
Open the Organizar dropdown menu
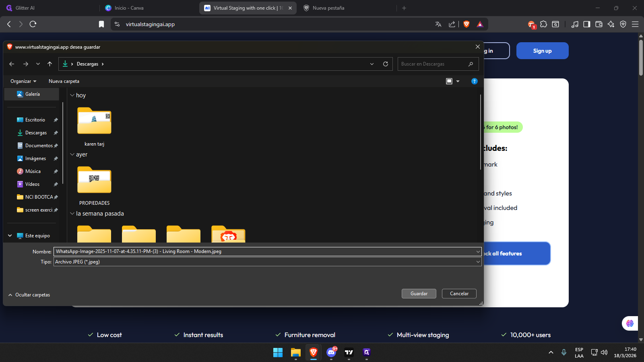tap(23, 81)
